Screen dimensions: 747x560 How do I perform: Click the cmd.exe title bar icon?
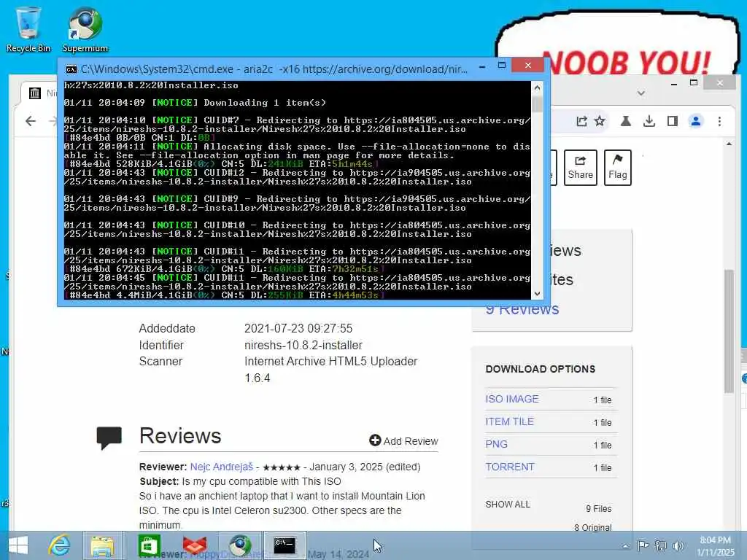click(x=71, y=69)
